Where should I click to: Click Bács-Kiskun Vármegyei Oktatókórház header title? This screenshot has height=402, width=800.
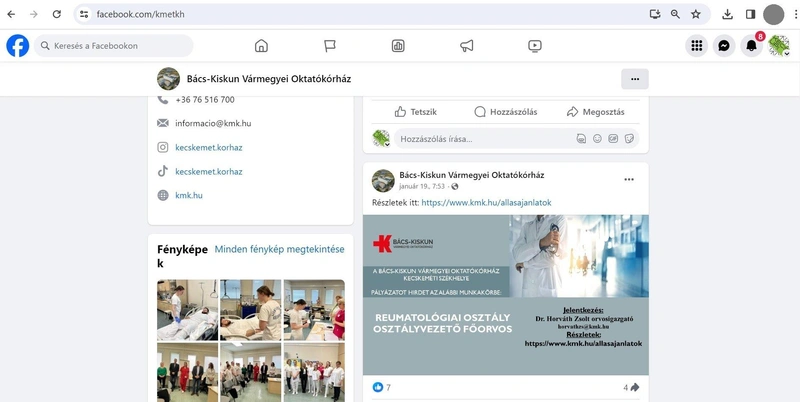[269, 79]
